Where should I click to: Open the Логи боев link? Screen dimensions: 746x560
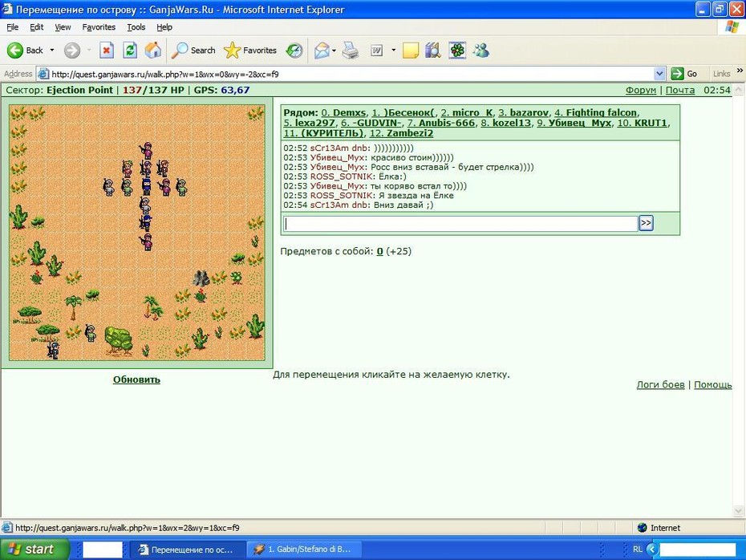pos(660,384)
